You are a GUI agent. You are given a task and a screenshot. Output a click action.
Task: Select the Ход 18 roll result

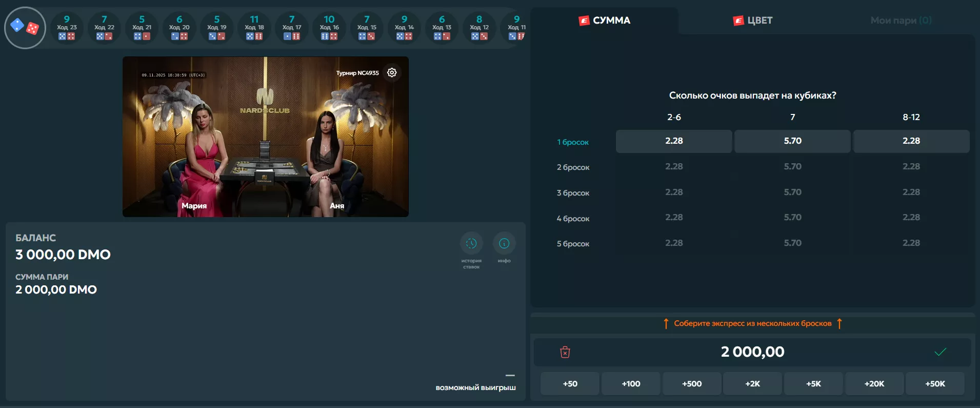point(254,28)
